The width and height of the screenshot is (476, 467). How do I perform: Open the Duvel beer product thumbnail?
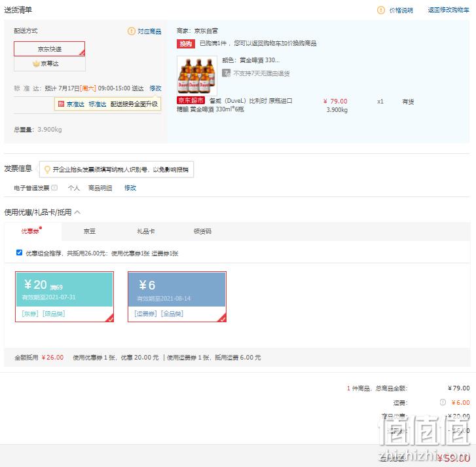click(197, 75)
